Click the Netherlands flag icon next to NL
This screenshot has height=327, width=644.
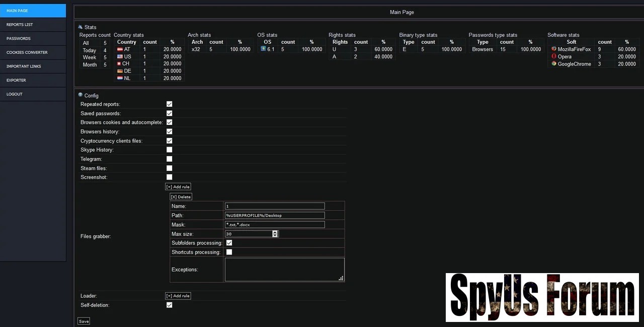[x=120, y=79]
